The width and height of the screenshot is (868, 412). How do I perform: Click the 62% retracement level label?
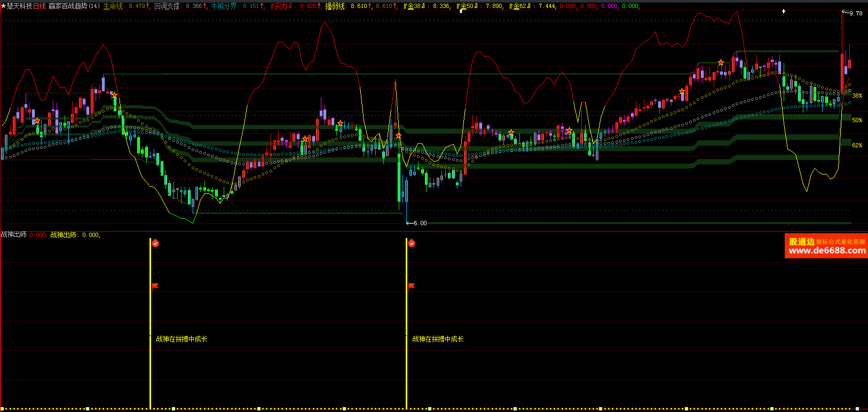point(857,145)
